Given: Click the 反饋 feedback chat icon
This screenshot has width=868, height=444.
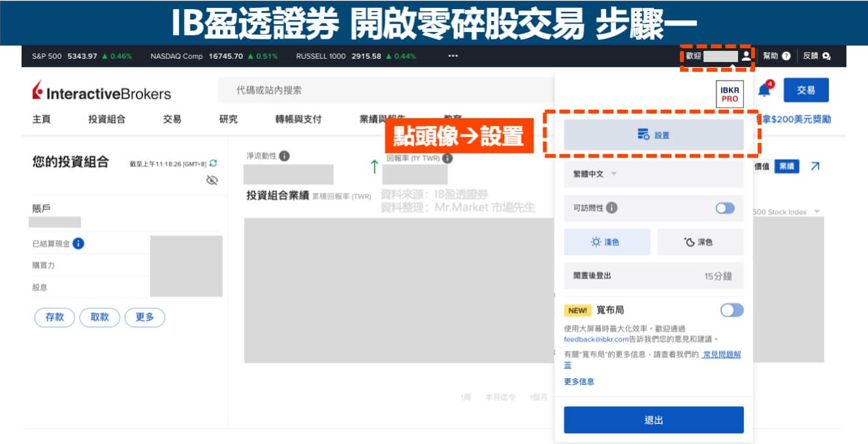Looking at the screenshot, I should coord(826,56).
